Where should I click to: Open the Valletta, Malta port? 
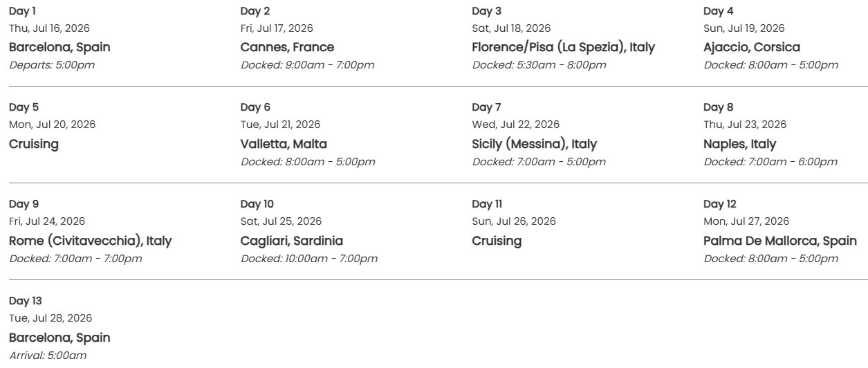[284, 144]
